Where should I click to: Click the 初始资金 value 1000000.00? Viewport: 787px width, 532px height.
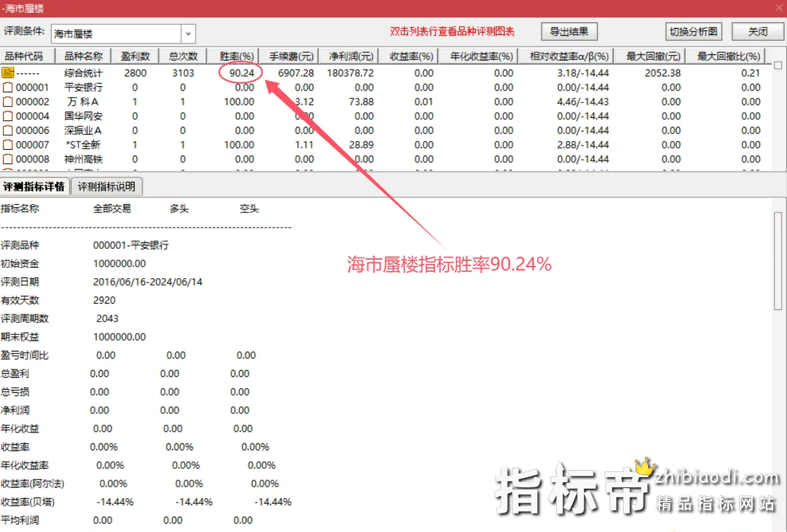119,263
